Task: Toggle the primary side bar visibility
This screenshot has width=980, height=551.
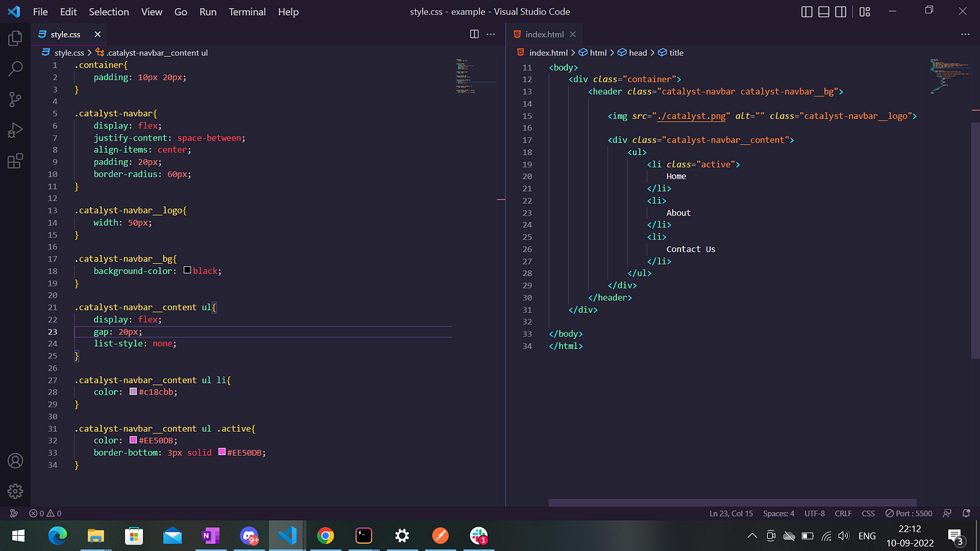Action: tap(806, 12)
